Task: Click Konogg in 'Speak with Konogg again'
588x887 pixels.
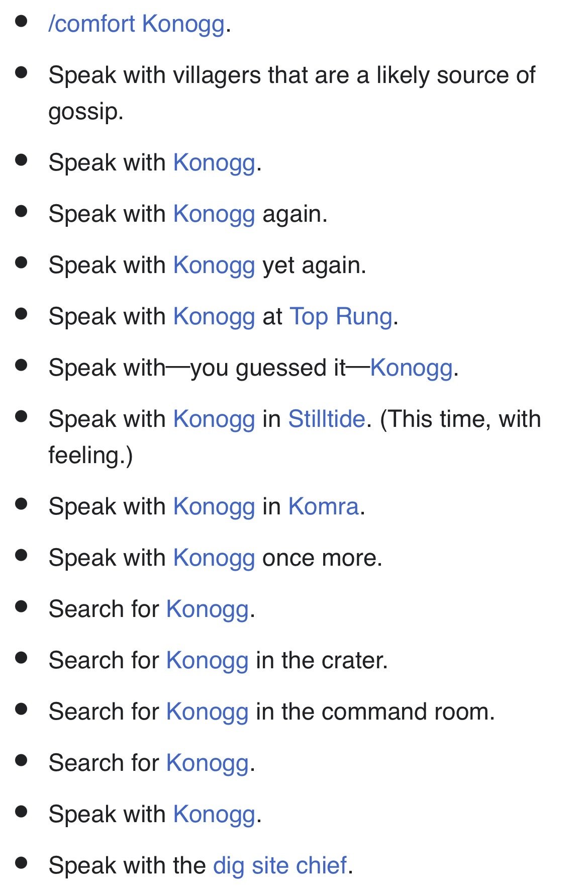Action: click(x=214, y=214)
